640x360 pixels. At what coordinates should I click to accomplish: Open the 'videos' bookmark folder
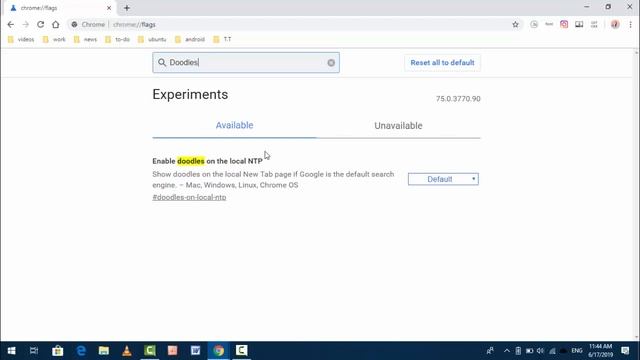tap(21, 40)
